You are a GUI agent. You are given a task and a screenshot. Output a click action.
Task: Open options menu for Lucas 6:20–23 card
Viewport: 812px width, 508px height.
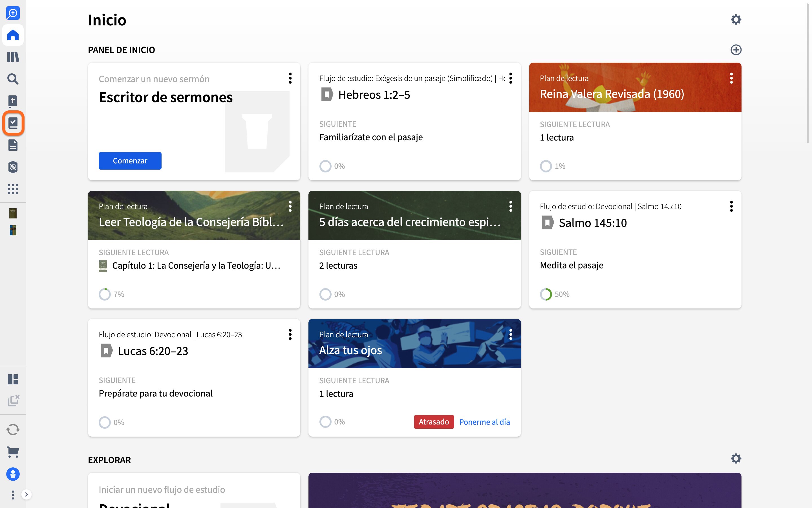pyautogui.click(x=290, y=334)
